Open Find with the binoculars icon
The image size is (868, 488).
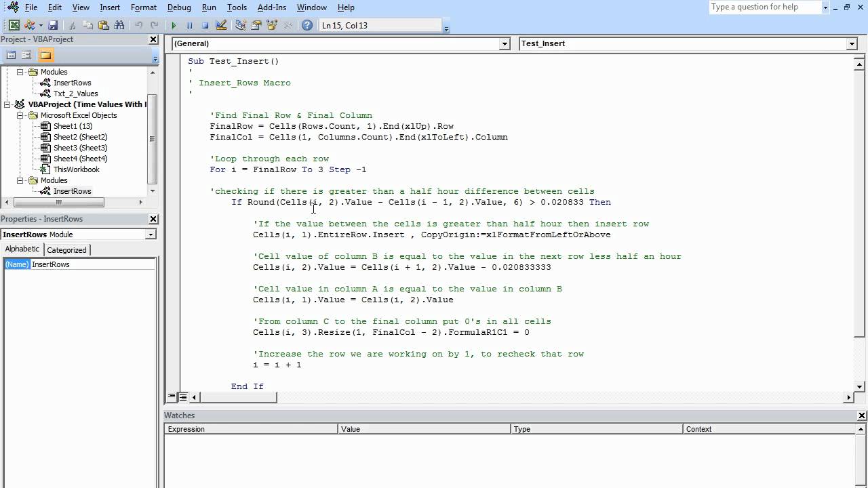pos(119,25)
